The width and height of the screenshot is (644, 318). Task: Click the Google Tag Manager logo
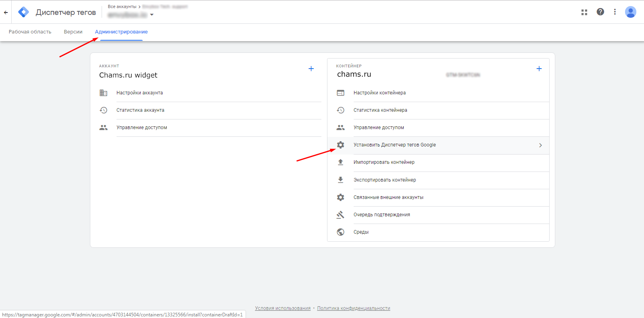pos(24,12)
